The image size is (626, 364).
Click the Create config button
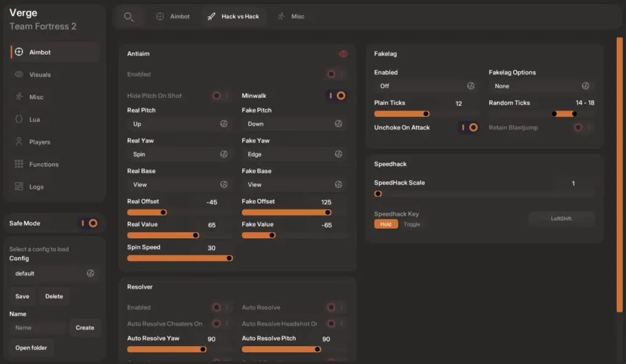85,327
